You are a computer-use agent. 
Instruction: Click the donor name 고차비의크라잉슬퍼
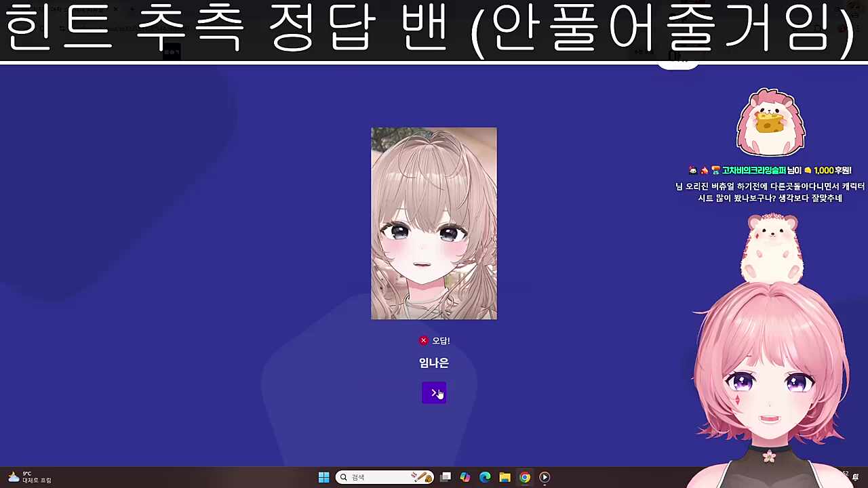[x=753, y=171]
